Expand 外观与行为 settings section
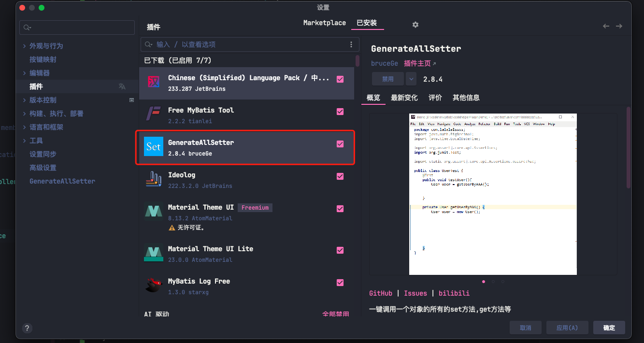The image size is (644, 343). 25,46
